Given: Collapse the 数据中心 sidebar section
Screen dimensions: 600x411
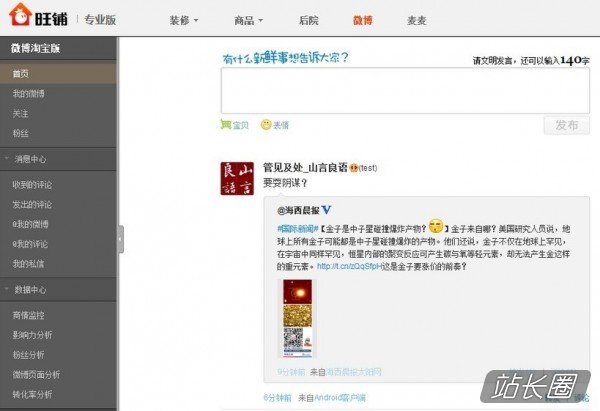Looking at the screenshot, I should pos(7,289).
